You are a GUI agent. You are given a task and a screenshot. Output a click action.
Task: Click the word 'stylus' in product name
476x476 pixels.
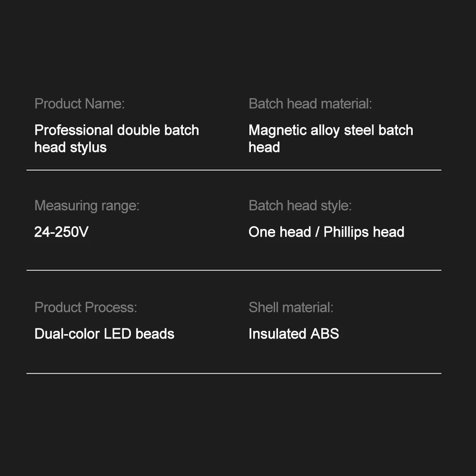(89, 148)
